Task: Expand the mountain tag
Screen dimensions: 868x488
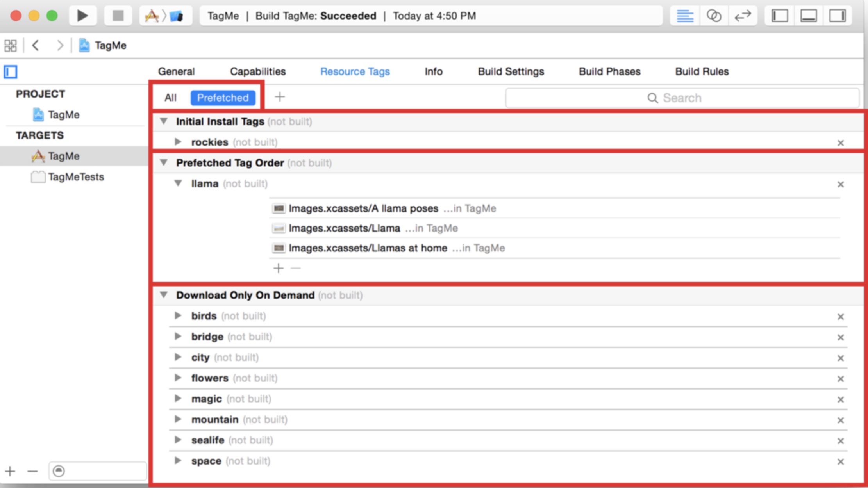Action: coord(178,419)
